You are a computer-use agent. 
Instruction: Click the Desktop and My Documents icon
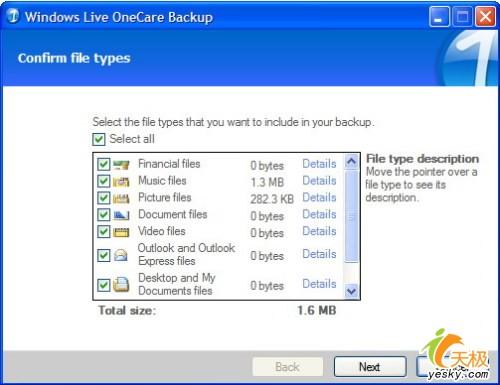click(x=121, y=285)
